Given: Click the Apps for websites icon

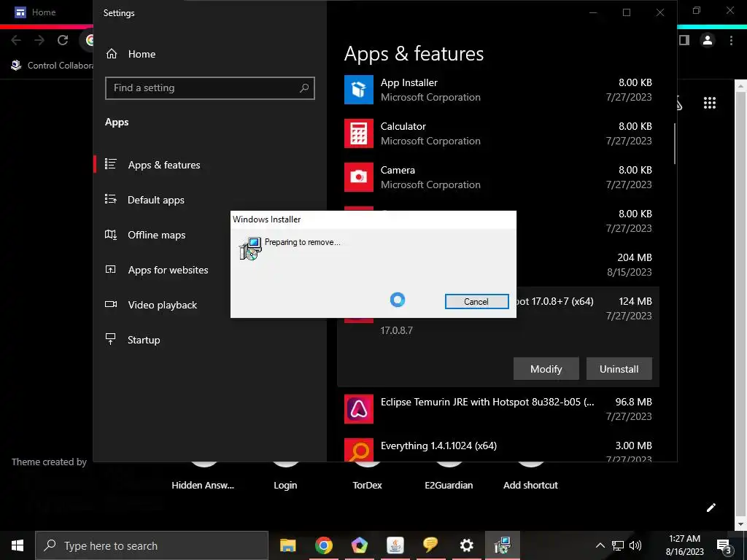Looking at the screenshot, I should click(x=111, y=270).
